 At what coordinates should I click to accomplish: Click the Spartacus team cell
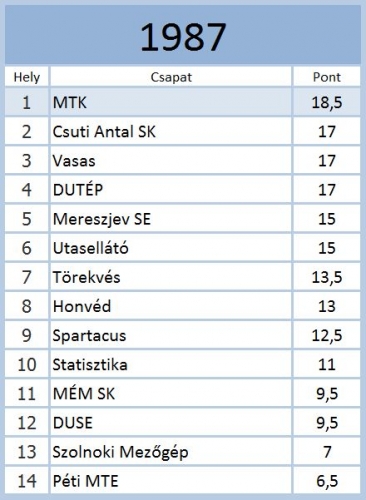click(x=171, y=335)
